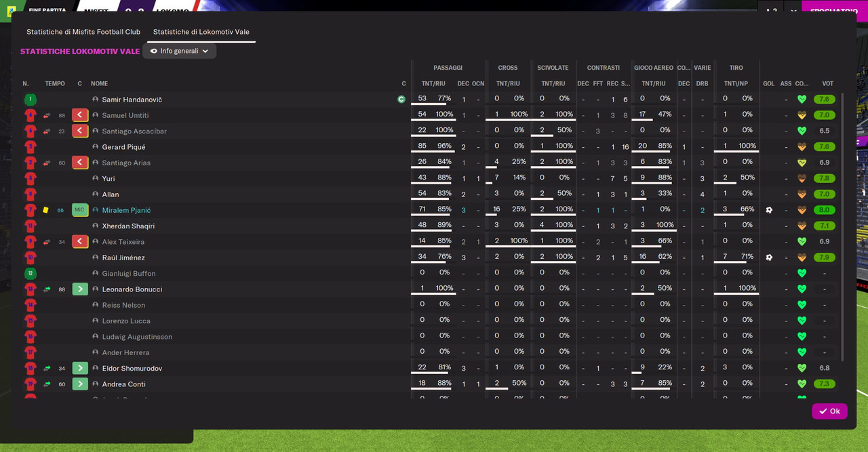Open the player info icon beside Ander Herrera
The image size is (868, 452).
(96, 352)
